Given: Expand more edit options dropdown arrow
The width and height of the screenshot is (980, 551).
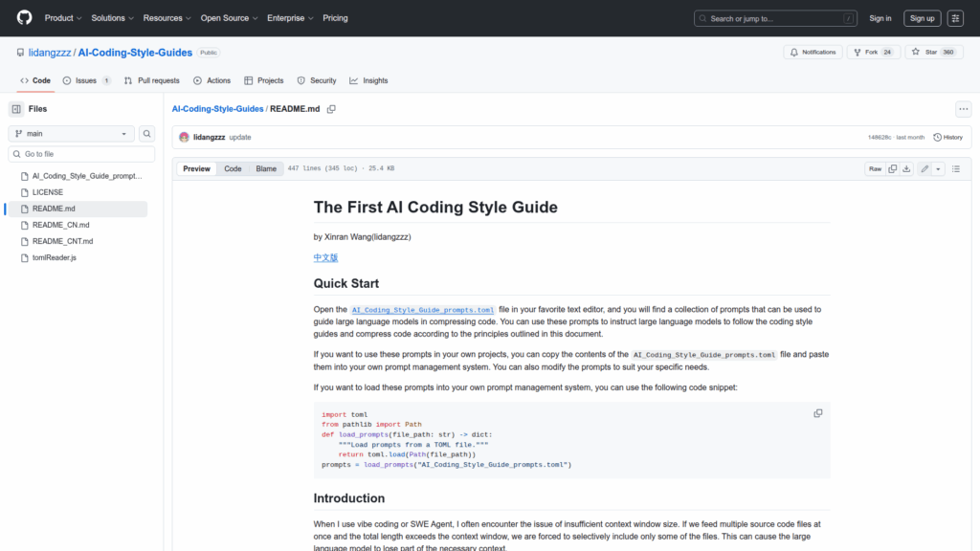Looking at the screenshot, I should [938, 169].
